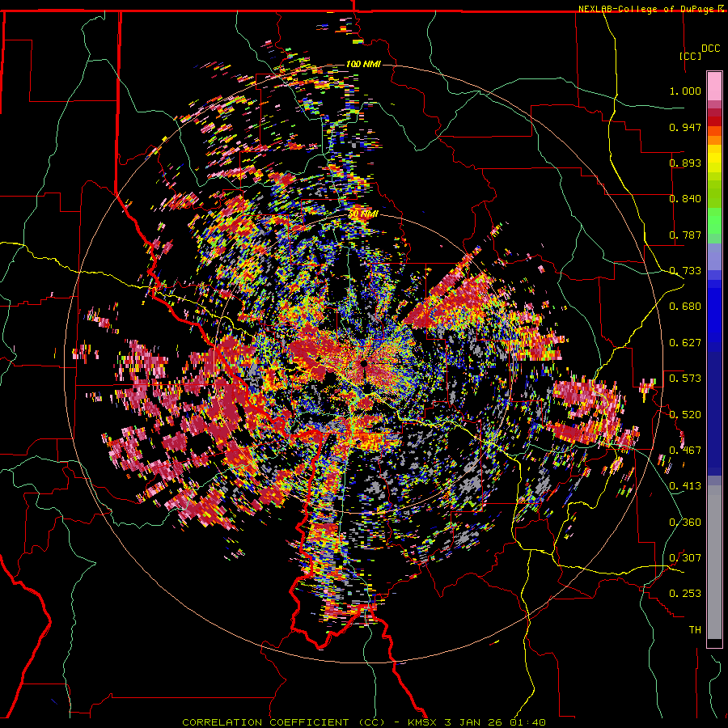Image resolution: width=728 pixels, height=728 pixels.
Task: Click the 50 NMI range ring label
Action: click(363, 214)
